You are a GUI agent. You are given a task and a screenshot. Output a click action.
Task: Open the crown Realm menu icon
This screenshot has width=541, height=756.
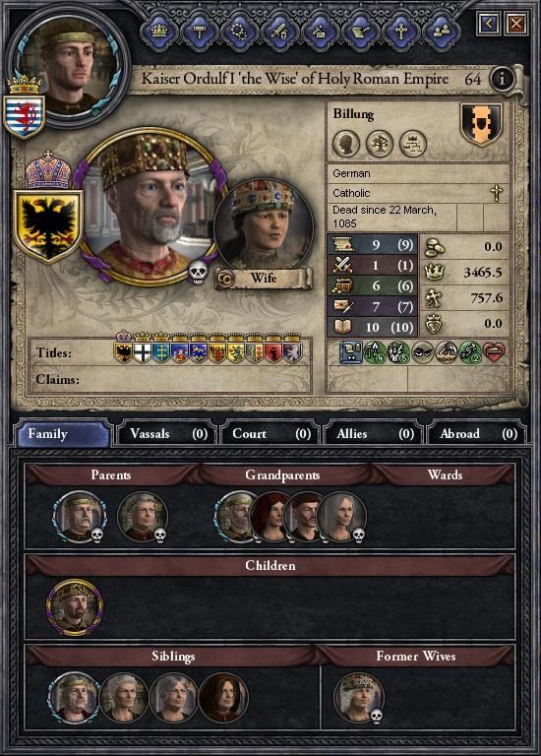coord(159,31)
